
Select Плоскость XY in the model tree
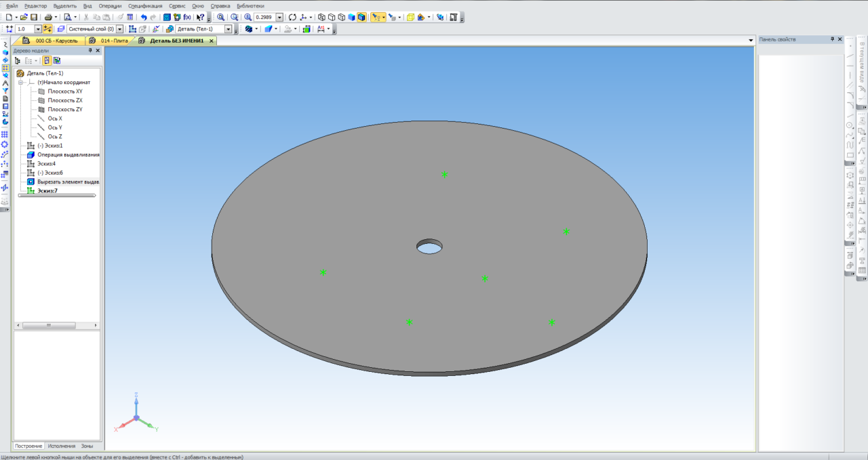coord(65,91)
